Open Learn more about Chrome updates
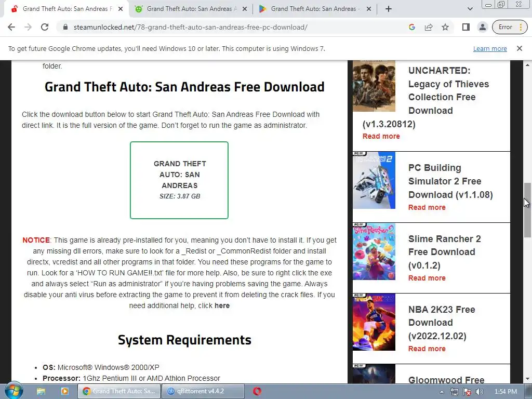532x399 pixels. coord(490,48)
